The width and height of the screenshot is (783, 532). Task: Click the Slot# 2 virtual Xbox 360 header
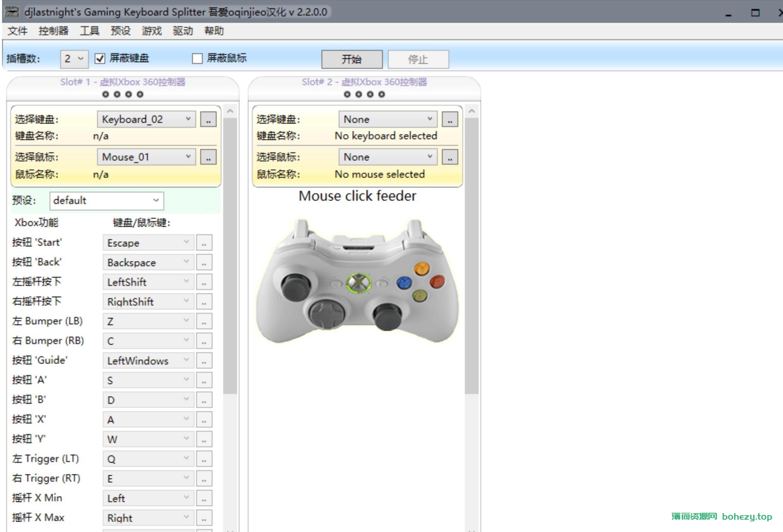coord(364,82)
